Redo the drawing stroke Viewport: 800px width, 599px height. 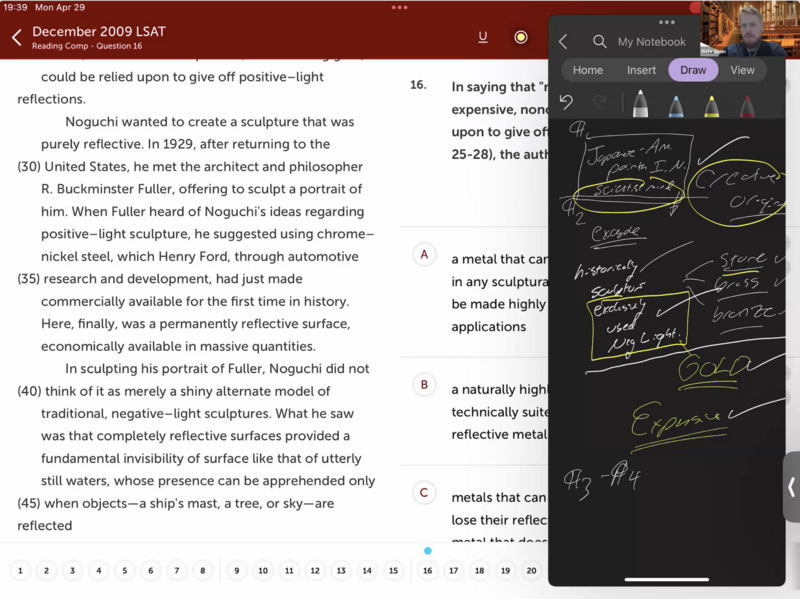tap(600, 103)
